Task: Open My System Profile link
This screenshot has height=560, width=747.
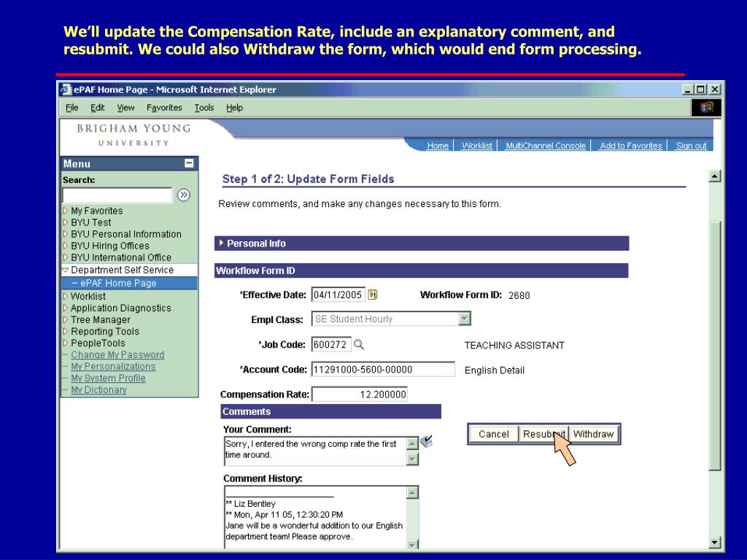Action: point(108,378)
